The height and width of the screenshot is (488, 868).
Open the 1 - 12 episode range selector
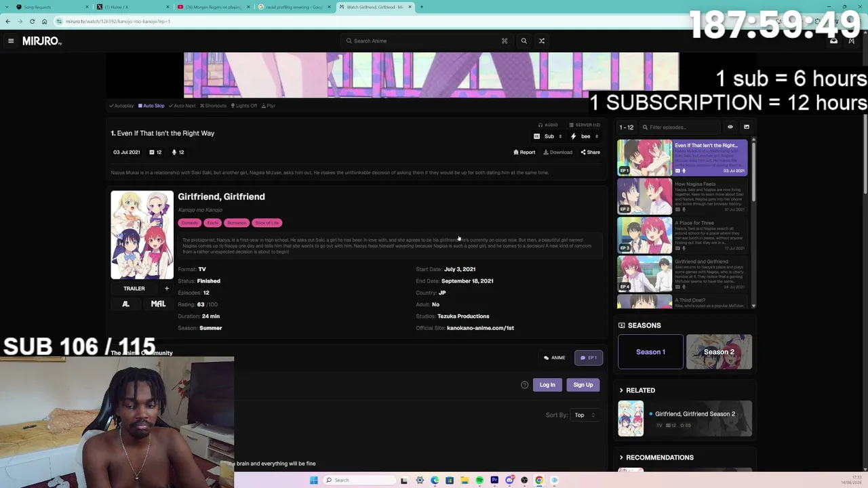click(626, 127)
